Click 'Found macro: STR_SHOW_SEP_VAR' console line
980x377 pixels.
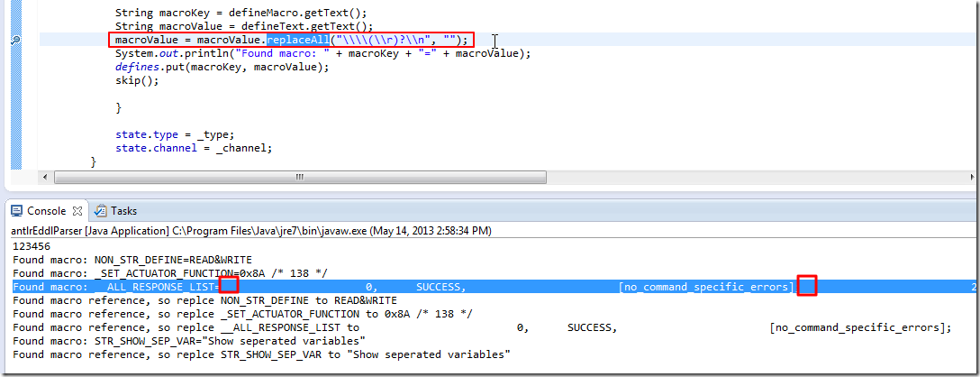pos(189,341)
